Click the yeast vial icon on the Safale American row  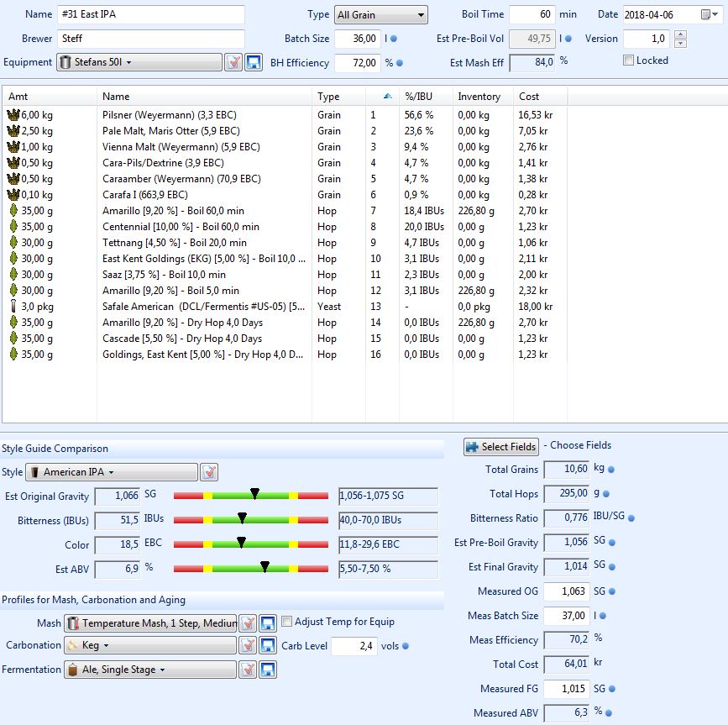point(13,306)
